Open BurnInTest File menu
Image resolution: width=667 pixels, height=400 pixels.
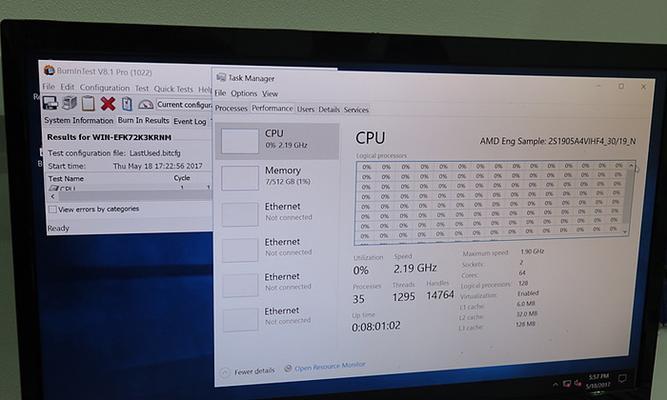48,86
